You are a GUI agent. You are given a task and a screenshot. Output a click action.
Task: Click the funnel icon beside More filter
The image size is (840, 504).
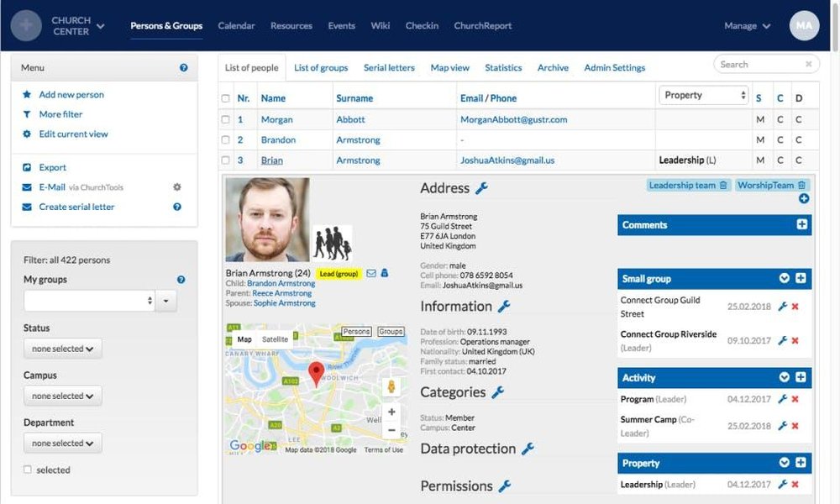point(27,114)
